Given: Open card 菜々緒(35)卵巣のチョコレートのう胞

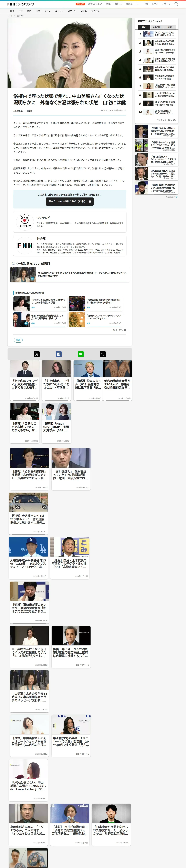Looking at the screenshot, I should click(x=71, y=736).
